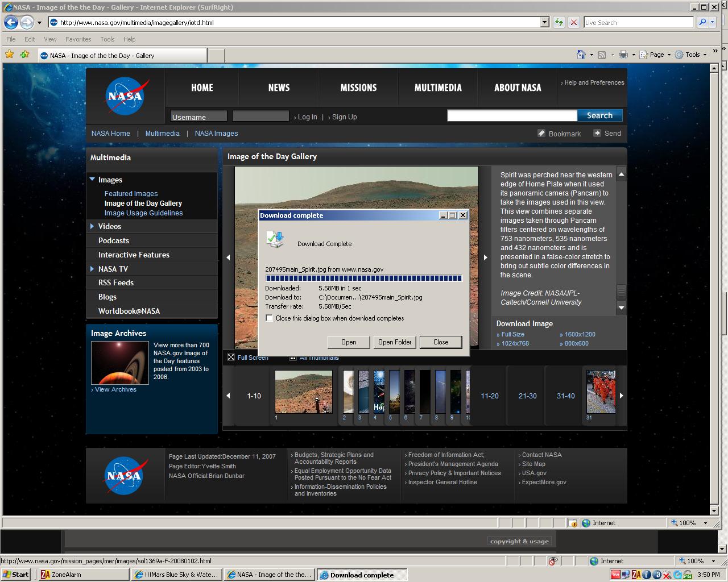Click the Full Size download link
This screenshot has width=728, height=582.
click(x=513, y=334)
